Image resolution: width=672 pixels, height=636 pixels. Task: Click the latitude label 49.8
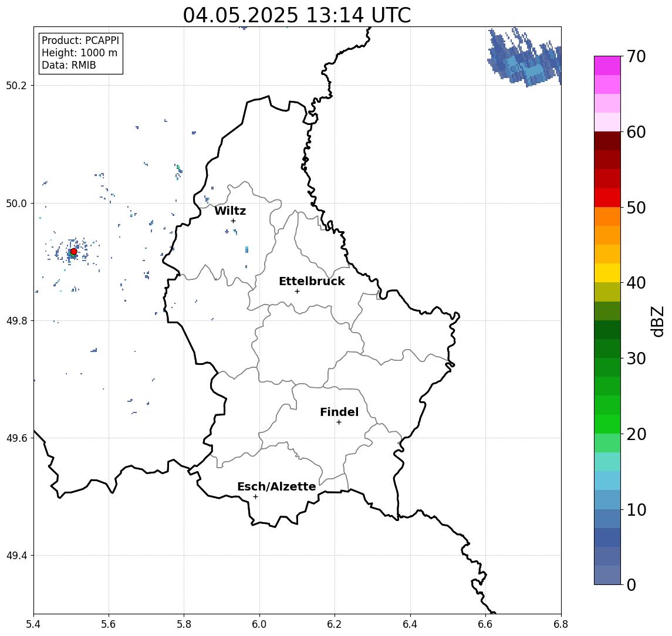click(16, 320)
